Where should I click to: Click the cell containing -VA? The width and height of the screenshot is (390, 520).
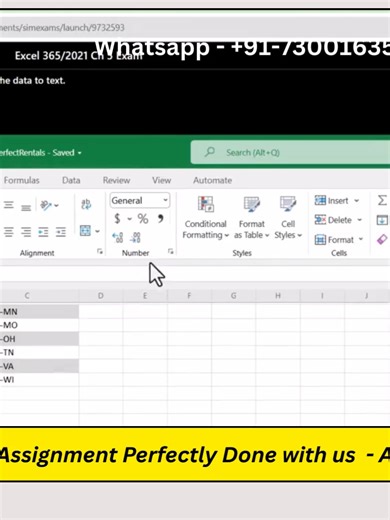click(39, 366)
